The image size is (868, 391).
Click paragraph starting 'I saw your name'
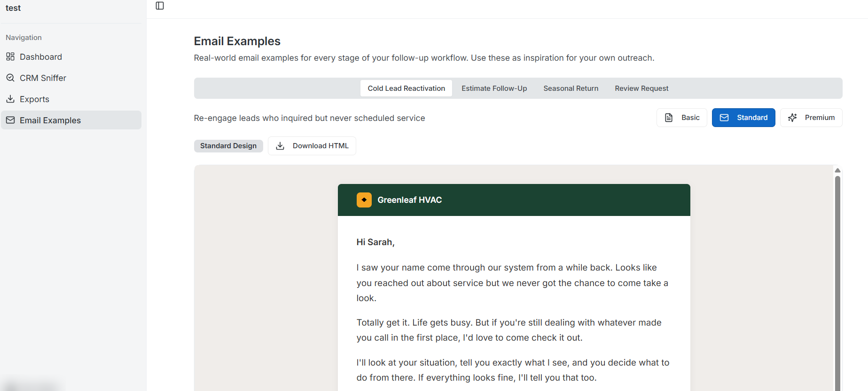(x=512, y=282)
